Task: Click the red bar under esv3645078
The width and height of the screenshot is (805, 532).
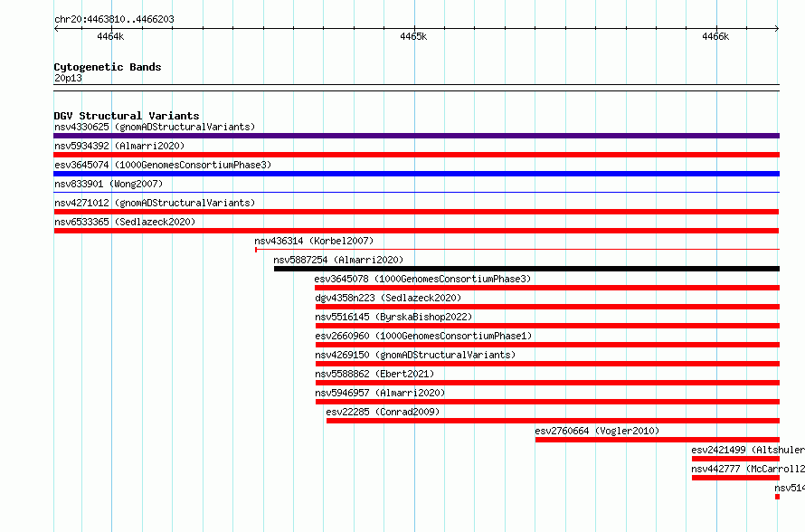Action: (547, 288)
